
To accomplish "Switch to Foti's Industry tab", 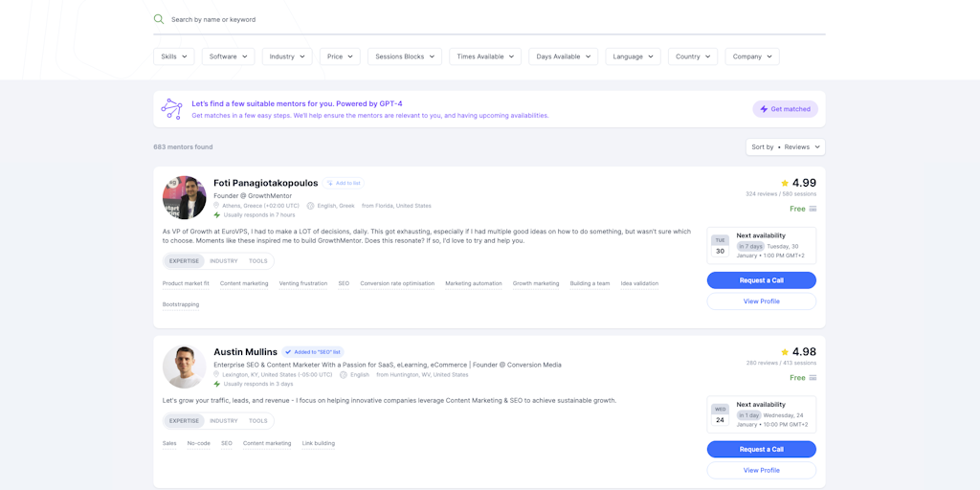I will (x=224, y=261).
